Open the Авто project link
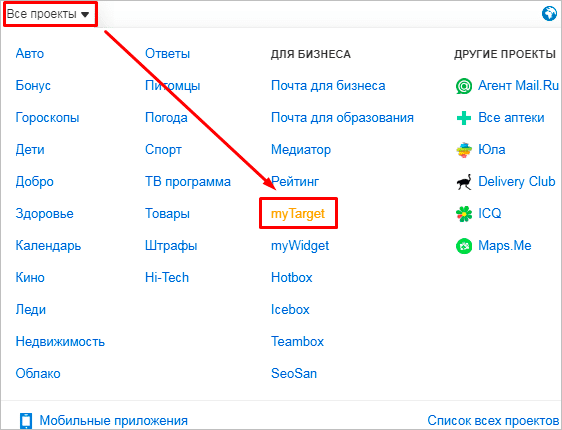 30,54
